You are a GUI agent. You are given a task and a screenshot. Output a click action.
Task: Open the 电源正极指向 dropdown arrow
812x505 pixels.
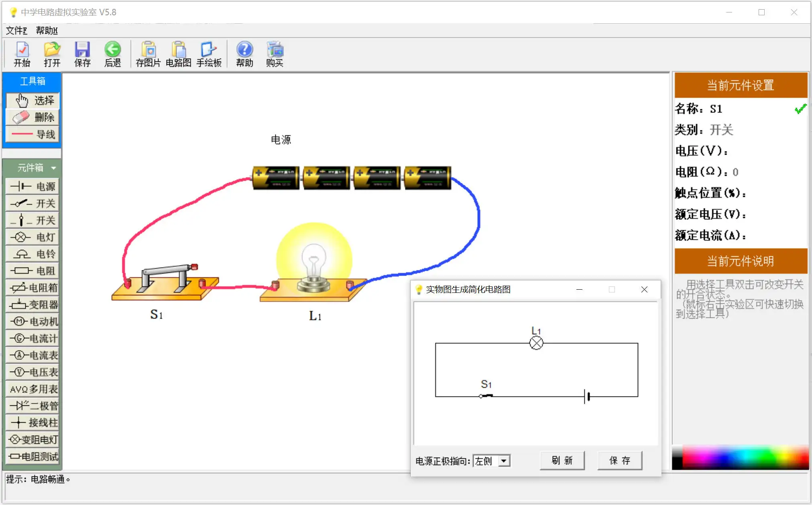[x=504, y=461]
